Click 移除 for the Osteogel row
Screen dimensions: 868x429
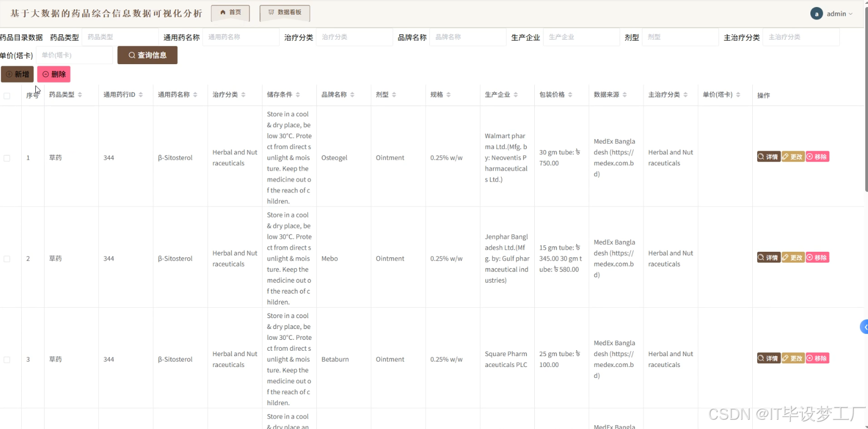817,157
